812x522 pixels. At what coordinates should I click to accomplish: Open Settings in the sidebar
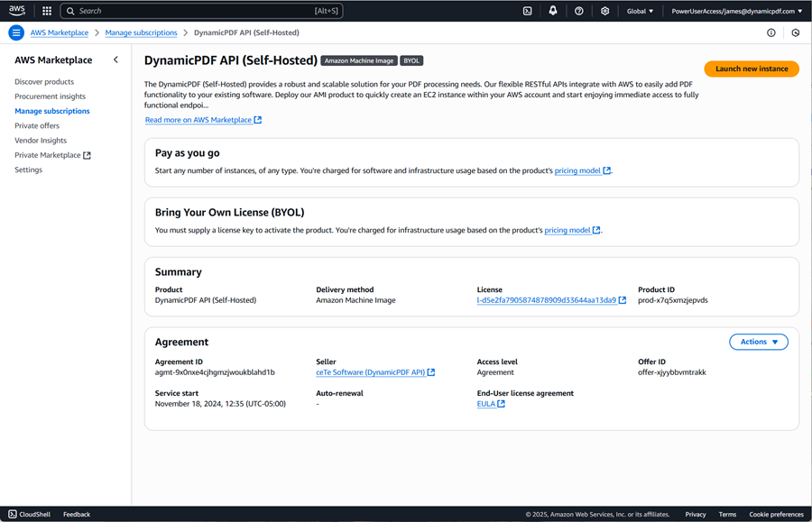(x=29, y=169)
